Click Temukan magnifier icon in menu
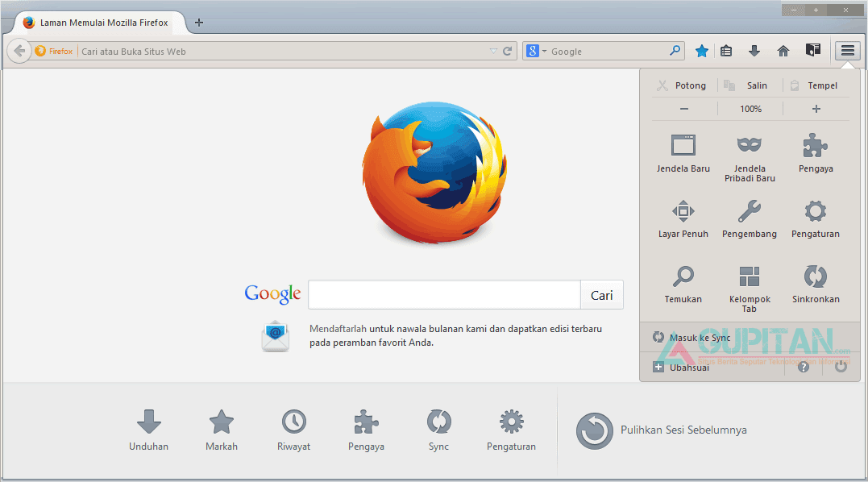This screenshot has width=868, height=482. [683, 276]
